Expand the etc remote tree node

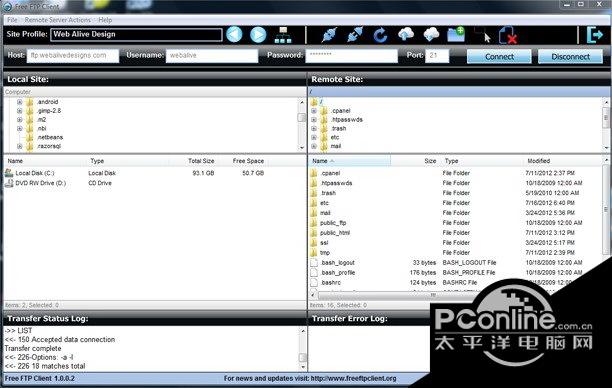[x=314, y=137]
